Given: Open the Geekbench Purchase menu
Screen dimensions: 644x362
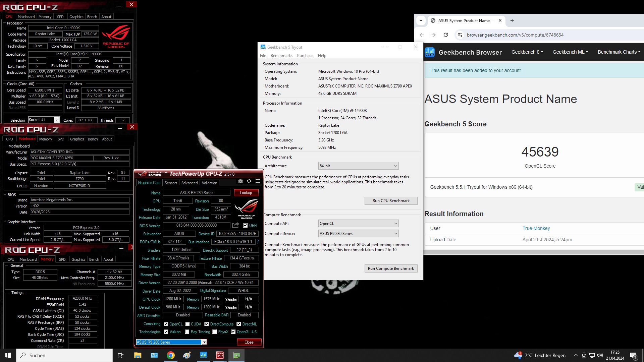Looking at the screenshot, I should coord(305,56).
